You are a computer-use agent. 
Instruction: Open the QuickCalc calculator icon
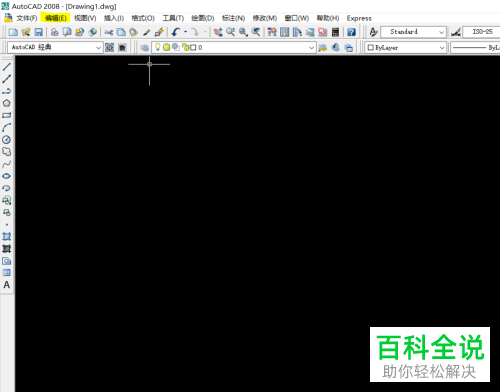point(335,32)
